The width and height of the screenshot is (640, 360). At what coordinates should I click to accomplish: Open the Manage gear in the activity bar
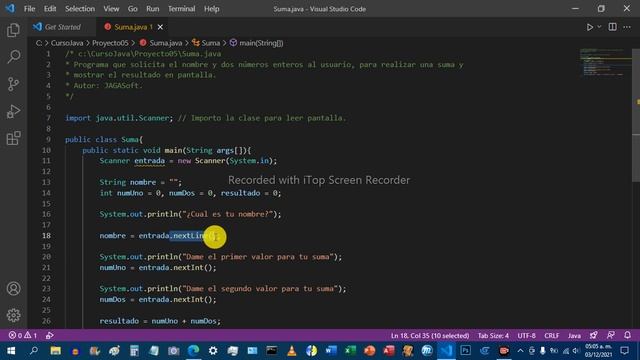[13, 315]
